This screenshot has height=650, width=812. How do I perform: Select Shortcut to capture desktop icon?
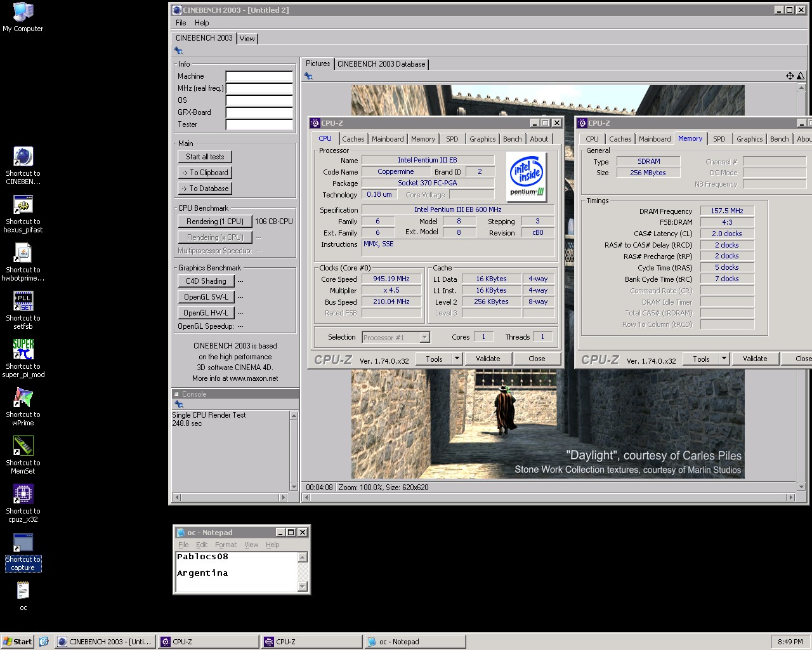click(x=23, y=552)
